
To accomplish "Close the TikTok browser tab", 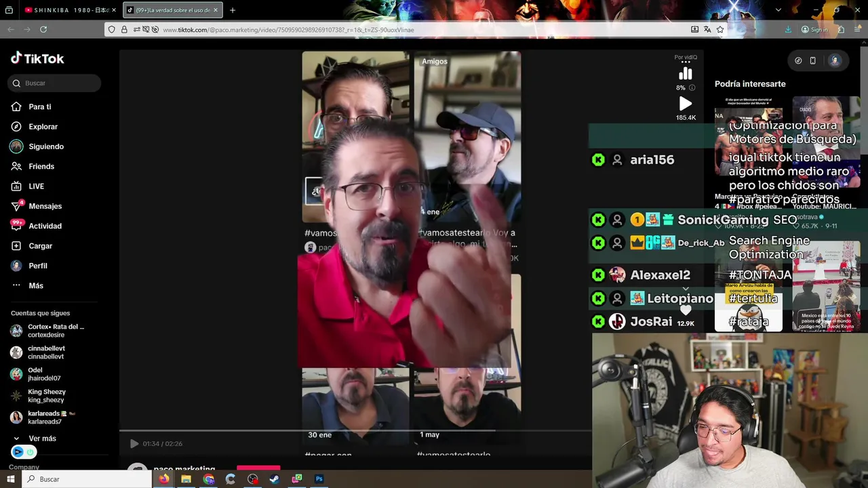I will (216, 10).
